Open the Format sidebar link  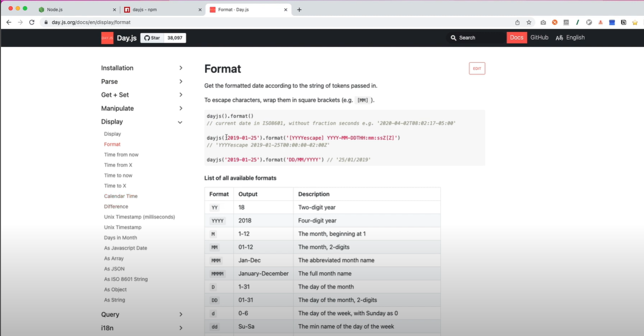[x=112, y=144]
